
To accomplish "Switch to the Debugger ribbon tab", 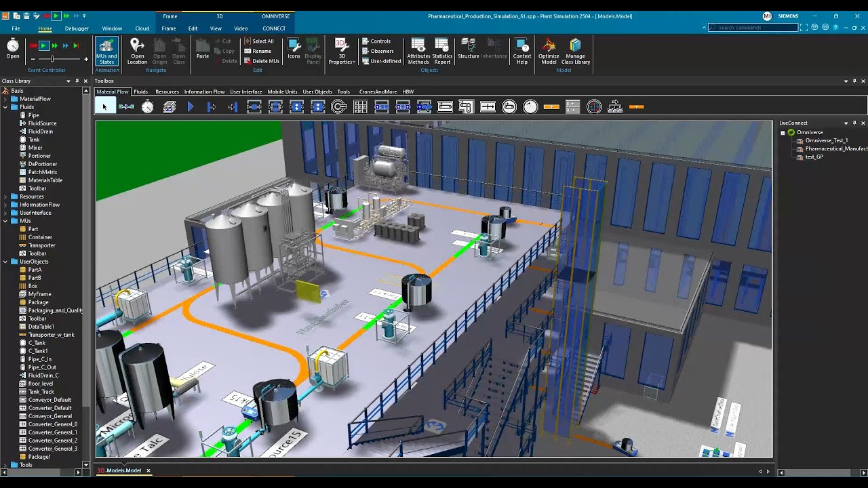I will (x=77, y=28).
